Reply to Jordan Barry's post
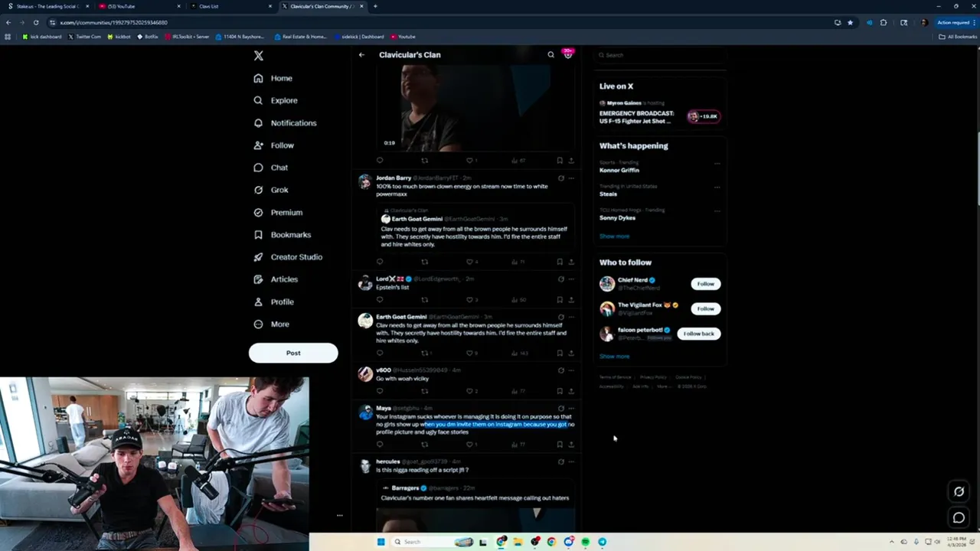The image size is (980, 551). point(380,262)
